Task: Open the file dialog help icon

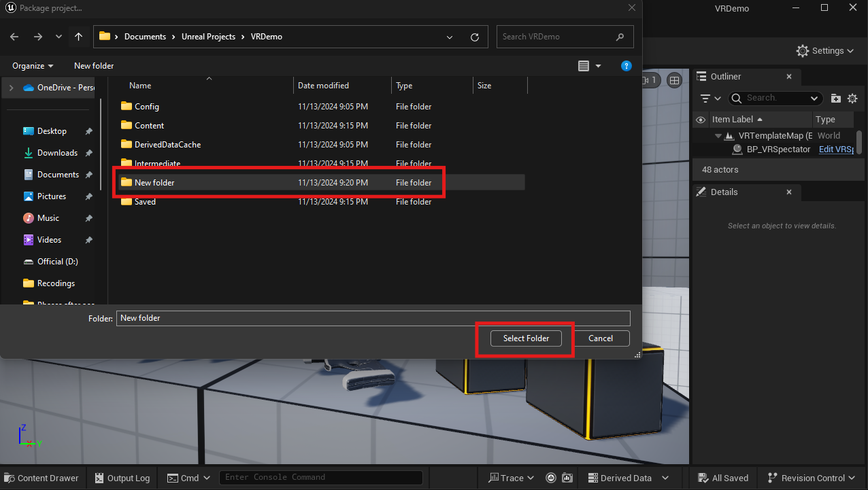Action: click(627, 66)
